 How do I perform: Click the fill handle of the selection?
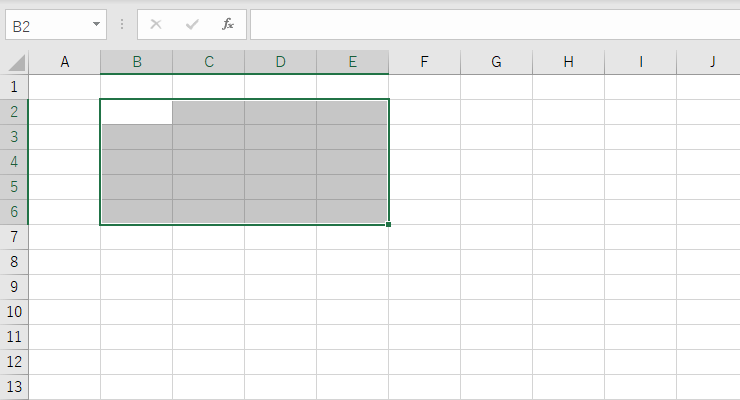388,224
